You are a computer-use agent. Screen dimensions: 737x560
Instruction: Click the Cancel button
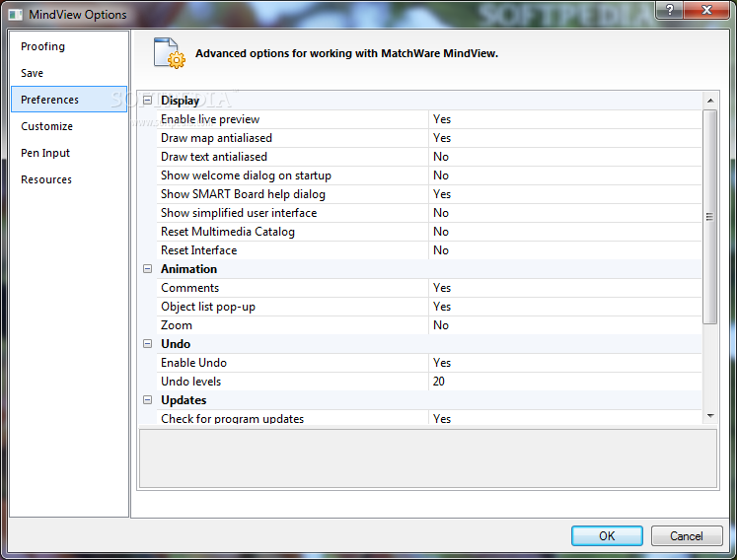coord(687,536)
